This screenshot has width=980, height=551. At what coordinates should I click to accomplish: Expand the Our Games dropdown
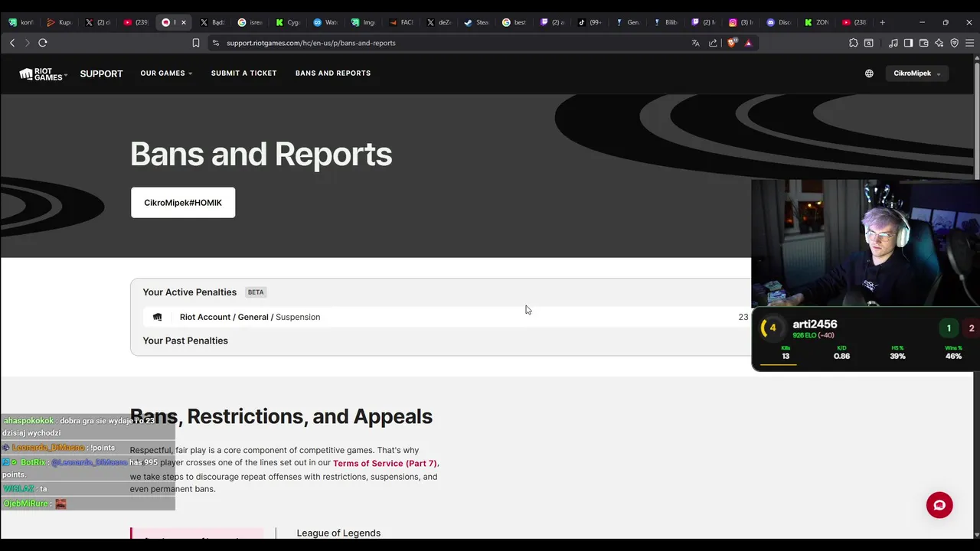166,73
